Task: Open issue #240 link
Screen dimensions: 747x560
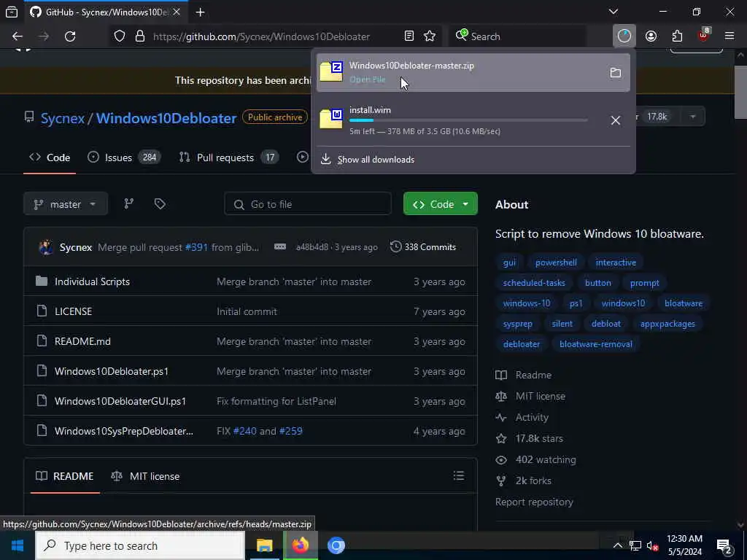Action: [x=245, y=431]
